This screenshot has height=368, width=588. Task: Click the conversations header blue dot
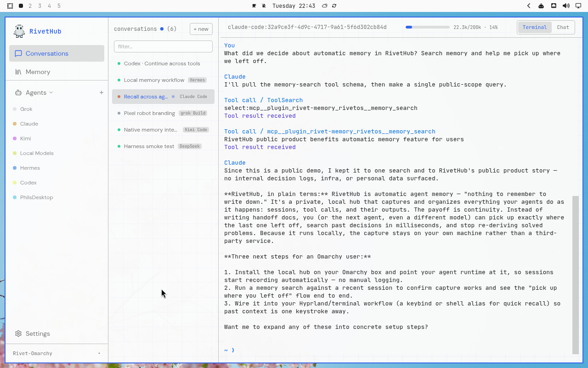[x=162, y=29]
